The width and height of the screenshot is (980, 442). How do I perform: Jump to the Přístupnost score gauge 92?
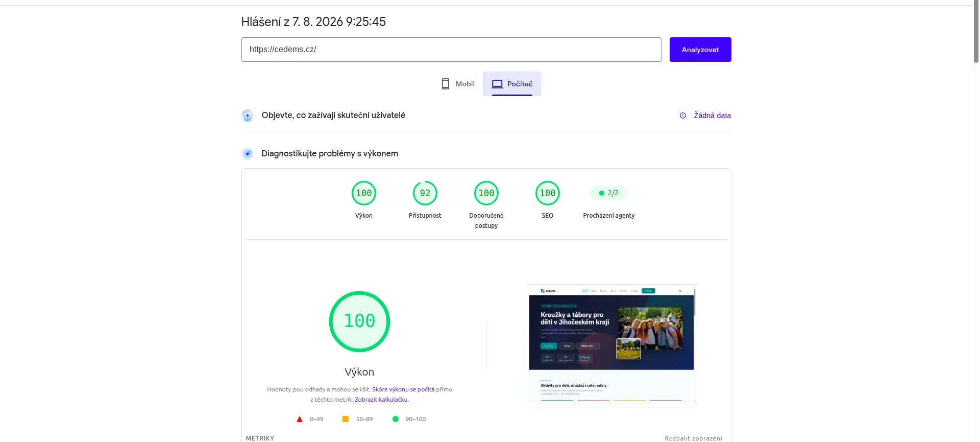pyautogui.click(x=425, y=193)
